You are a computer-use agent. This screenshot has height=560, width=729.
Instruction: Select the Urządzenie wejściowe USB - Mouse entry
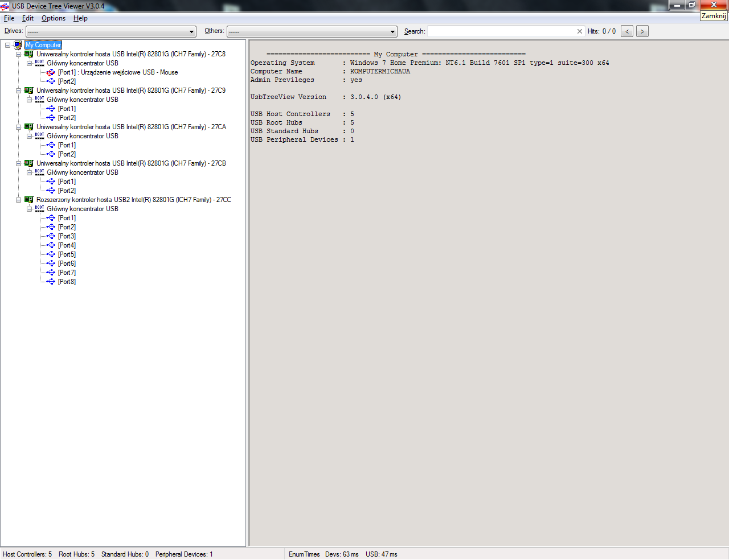click(x=118, y=72)
